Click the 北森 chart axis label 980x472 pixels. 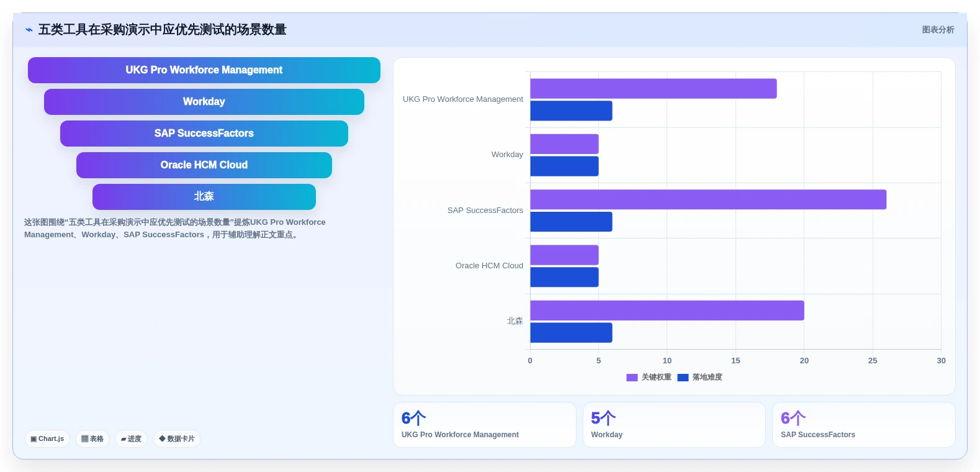point(515,321)
